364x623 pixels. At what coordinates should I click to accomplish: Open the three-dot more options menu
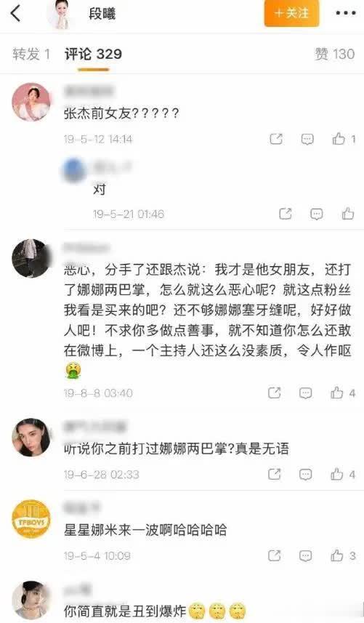[345, 13]
